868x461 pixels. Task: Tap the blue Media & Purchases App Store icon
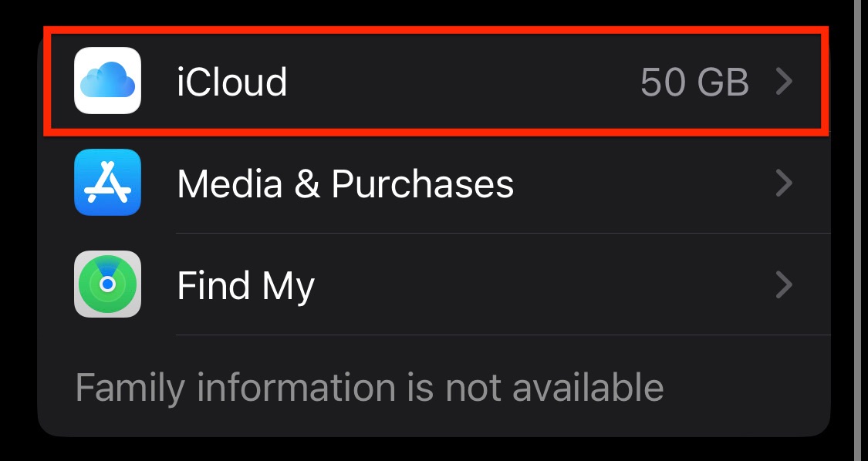(x=108, y=183)
